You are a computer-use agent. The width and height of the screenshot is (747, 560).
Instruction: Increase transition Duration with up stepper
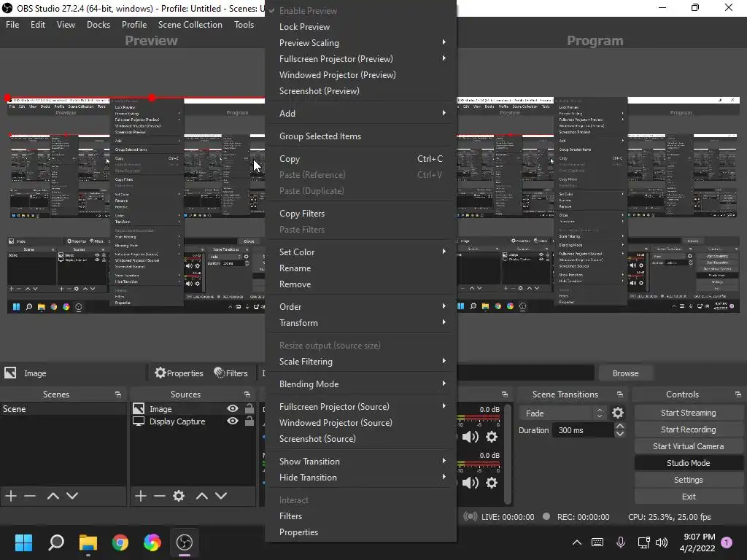click(x=619, y=426)
